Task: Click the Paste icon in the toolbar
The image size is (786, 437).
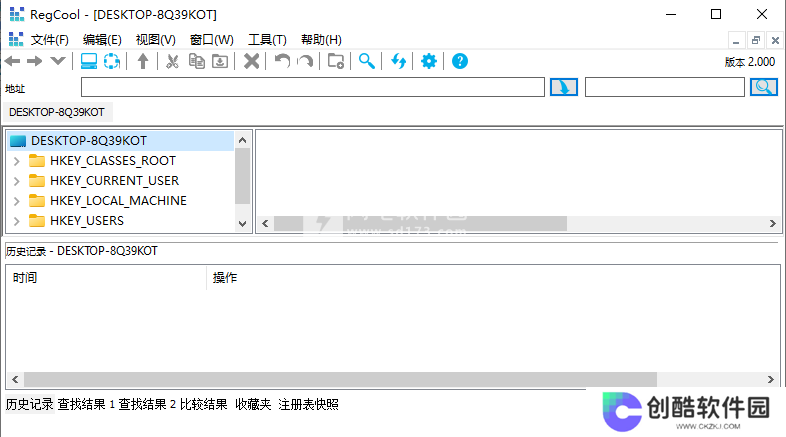Action: 220,61
